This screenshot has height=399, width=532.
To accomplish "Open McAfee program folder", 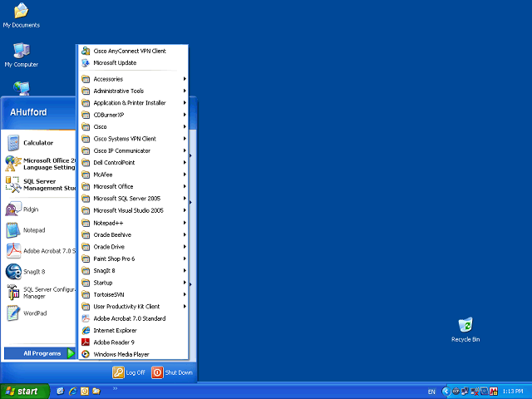I will point(133,175).
